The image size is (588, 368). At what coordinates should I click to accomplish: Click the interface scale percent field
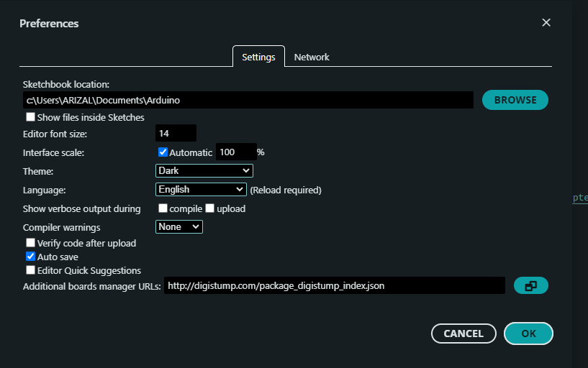pyautogui.click(x=236, y=152)
